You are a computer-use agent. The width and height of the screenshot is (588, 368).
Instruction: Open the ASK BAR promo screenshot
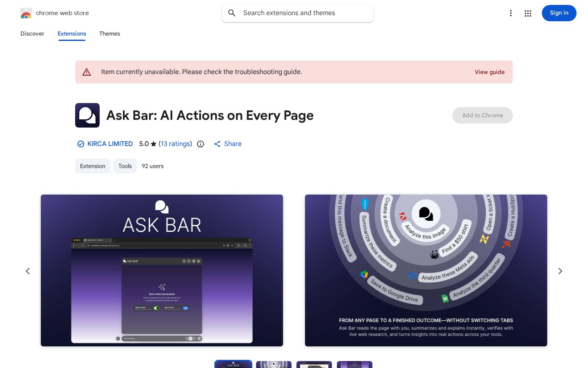click(162, 270)
